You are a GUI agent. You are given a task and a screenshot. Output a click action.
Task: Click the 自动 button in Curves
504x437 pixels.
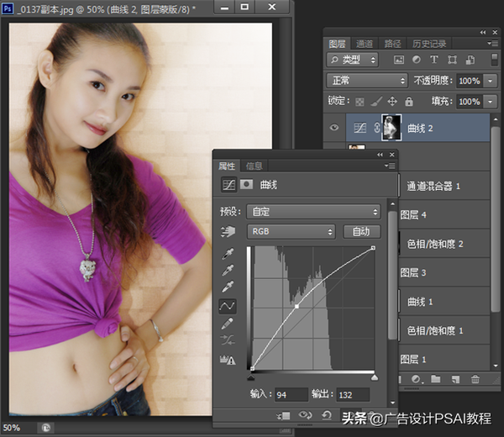(x=360, y=231)
